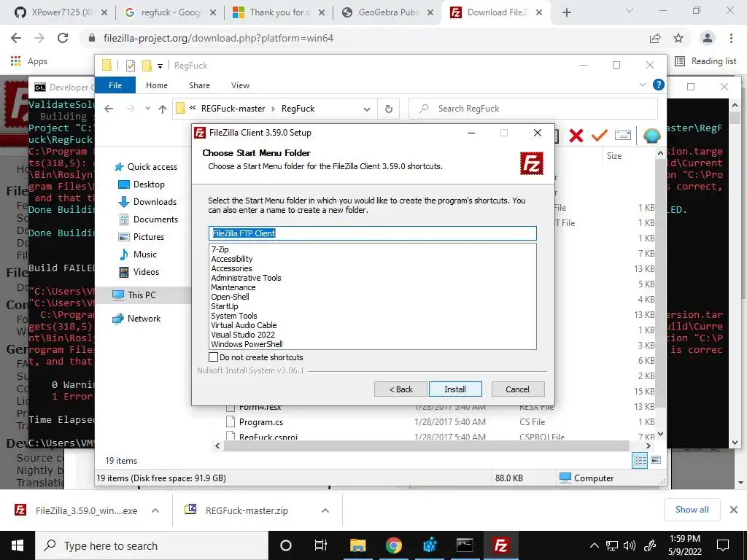
Task: Open the Share ribbon tab in Explorer
Action: 199,85
